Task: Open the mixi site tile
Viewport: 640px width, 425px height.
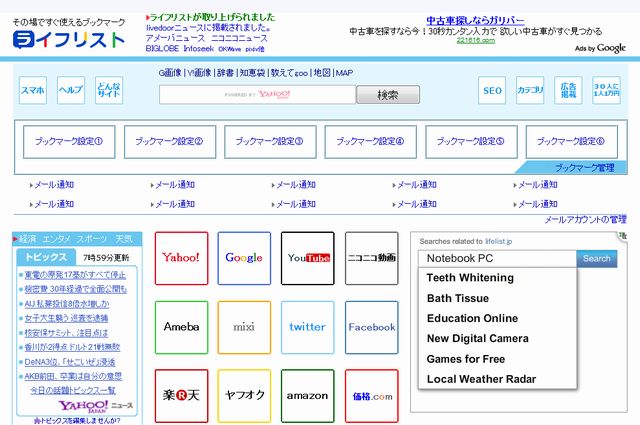Action: coord(244,327)
